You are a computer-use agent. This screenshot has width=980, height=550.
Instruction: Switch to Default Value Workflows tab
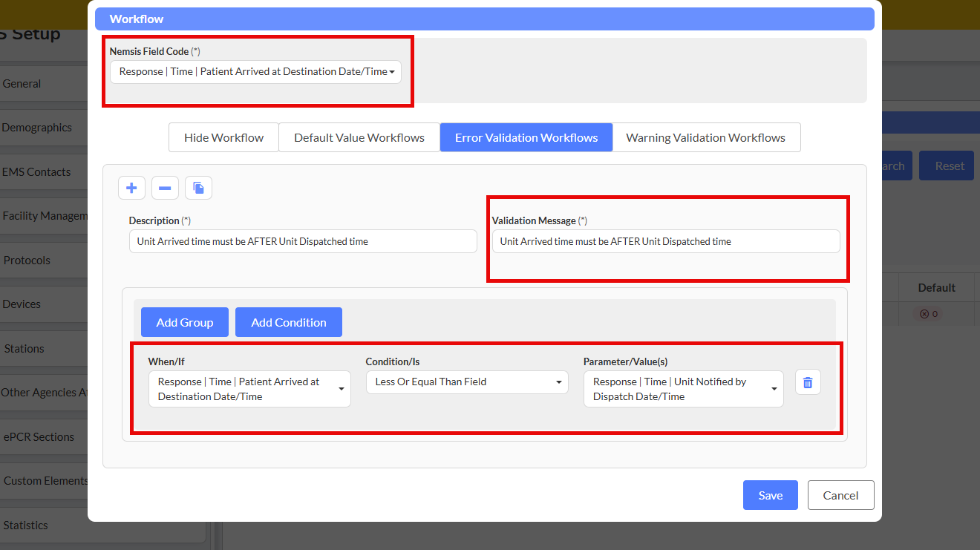coord(359,137)
